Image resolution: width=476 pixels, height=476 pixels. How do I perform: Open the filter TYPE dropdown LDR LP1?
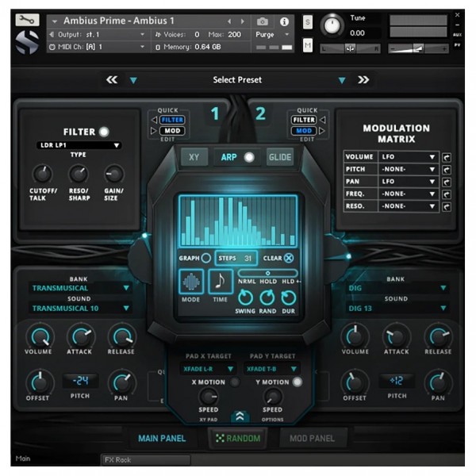[79, 145]
